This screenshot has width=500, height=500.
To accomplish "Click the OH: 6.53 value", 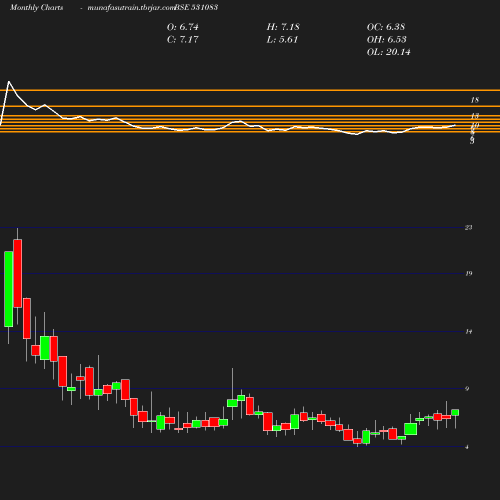I will (x=387, y=39).
